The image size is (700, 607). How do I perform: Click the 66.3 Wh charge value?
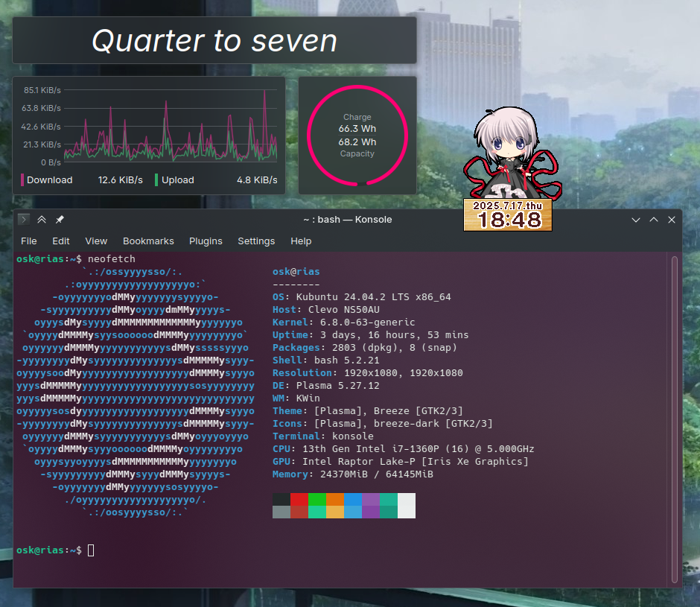click(x=357, y=129)
